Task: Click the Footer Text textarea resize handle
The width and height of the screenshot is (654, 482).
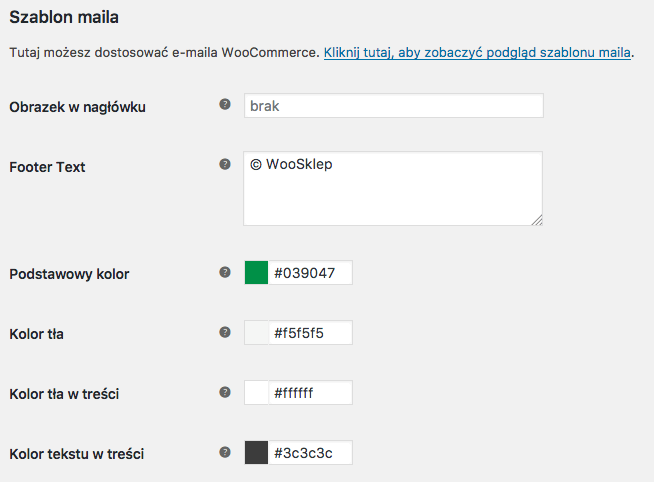Action: [x=537, y=220]
